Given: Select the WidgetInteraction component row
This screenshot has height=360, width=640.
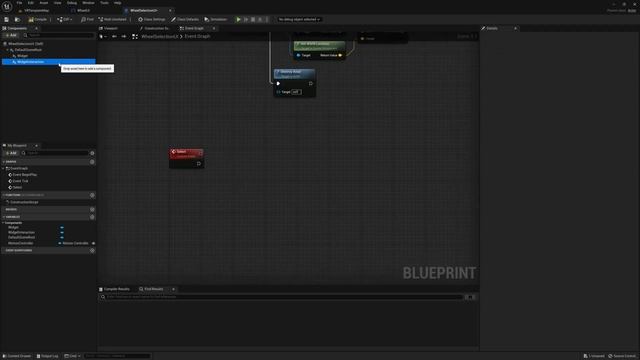Looking at the screenshot, I should pyautogui.click(x=49, y=62).
